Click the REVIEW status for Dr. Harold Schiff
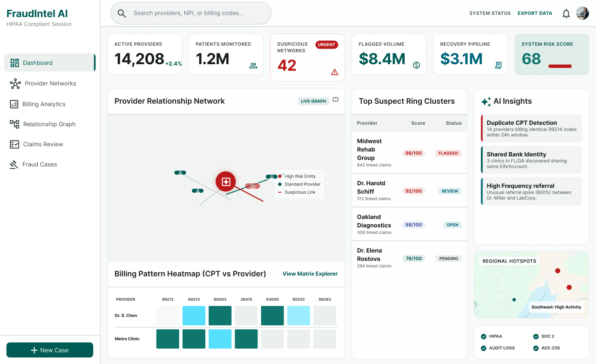Viewport: 596px width, 364px height. pyautogui.click(x=450, y=191)
